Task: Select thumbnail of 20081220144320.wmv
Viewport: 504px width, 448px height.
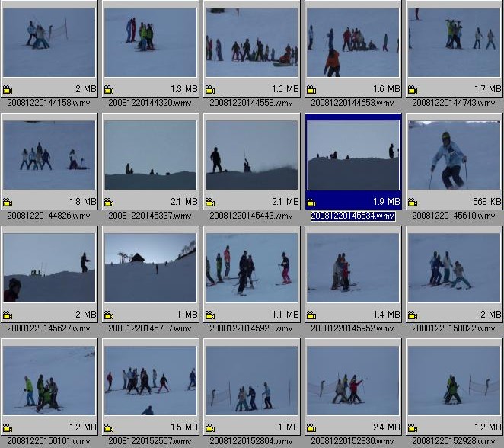Action: tap(151, 42)
